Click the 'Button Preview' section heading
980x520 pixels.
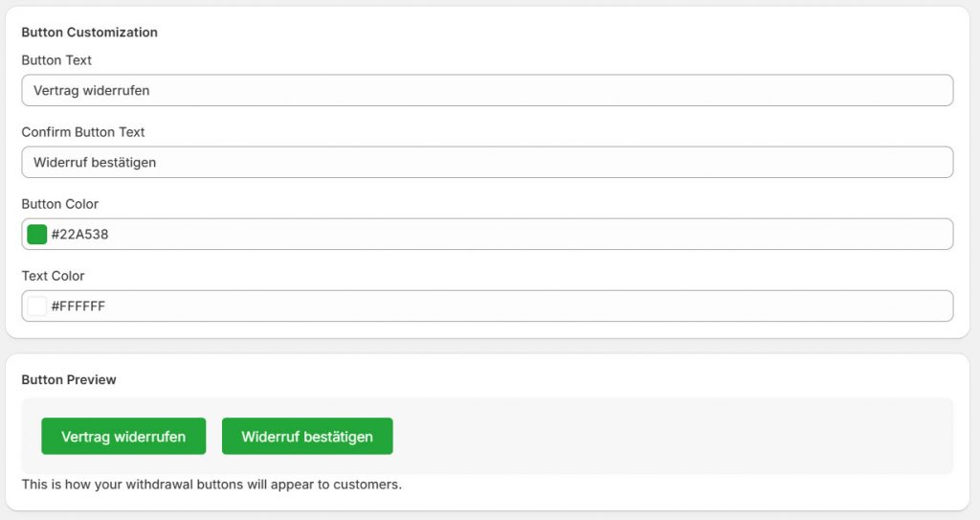69,380
